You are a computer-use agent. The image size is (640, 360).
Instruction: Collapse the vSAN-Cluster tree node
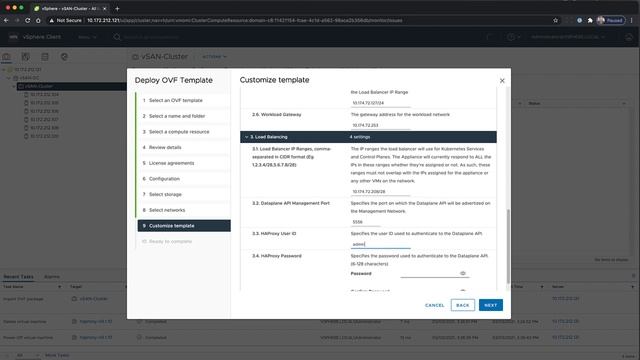pyautogui.click(x=13, y=86)
